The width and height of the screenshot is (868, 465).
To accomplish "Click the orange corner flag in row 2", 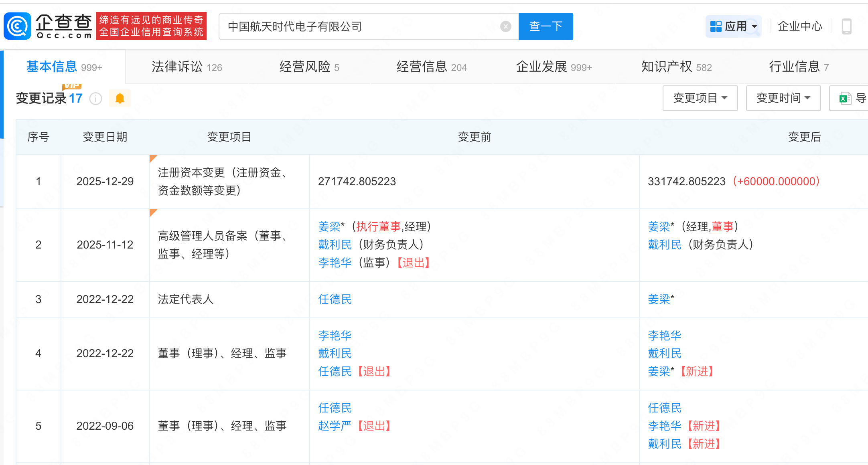I will click(x=152, y=212).
